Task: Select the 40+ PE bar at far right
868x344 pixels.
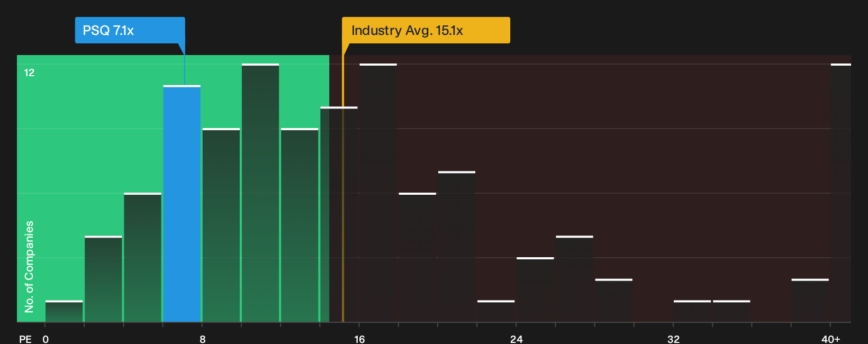Action: [x=840, y=193]
